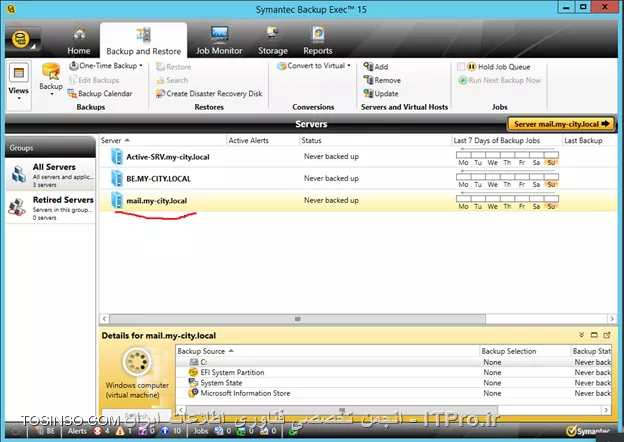Click the Search icon in Restores group
The height and width of the screenshot is (442, 624).
pos(160,80)
